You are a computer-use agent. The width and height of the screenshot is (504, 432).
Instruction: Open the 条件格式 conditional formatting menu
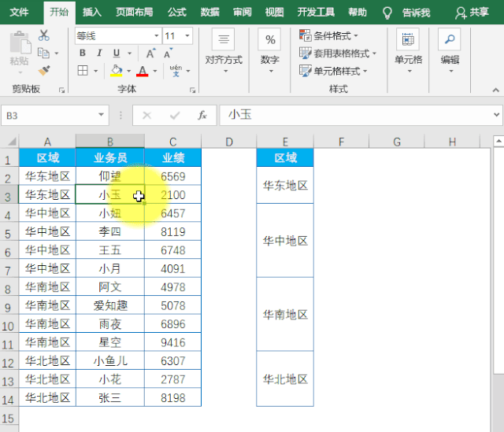(329, 35)
